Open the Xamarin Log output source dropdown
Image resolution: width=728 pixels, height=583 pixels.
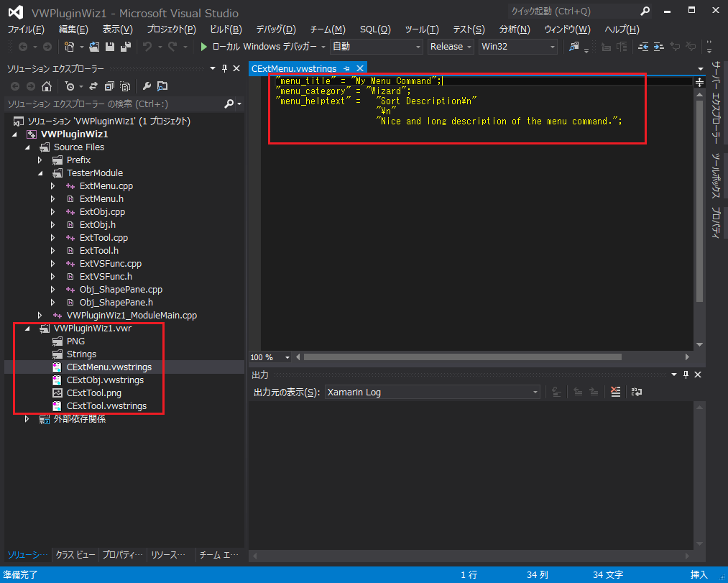tap(431, 393)
